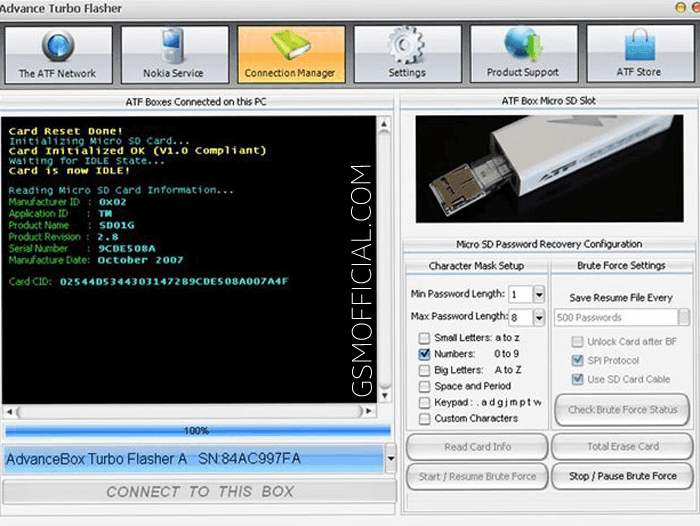The image size is (700, 526).
Task: Enable the Big Letters checkbox
Action: [x=425, y=370]
